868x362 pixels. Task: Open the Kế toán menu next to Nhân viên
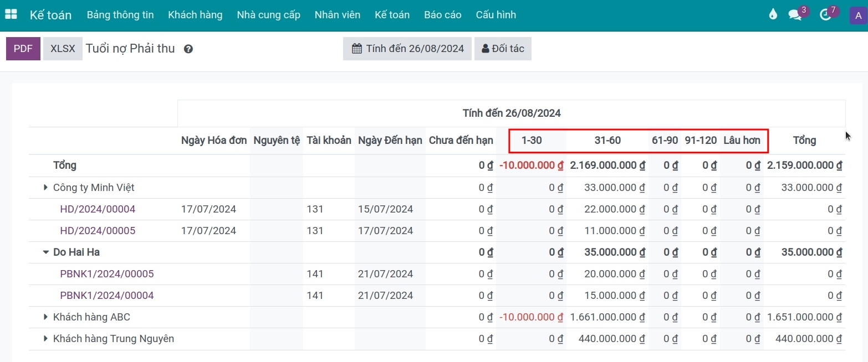pyautogui.click(x=392, y=15)
